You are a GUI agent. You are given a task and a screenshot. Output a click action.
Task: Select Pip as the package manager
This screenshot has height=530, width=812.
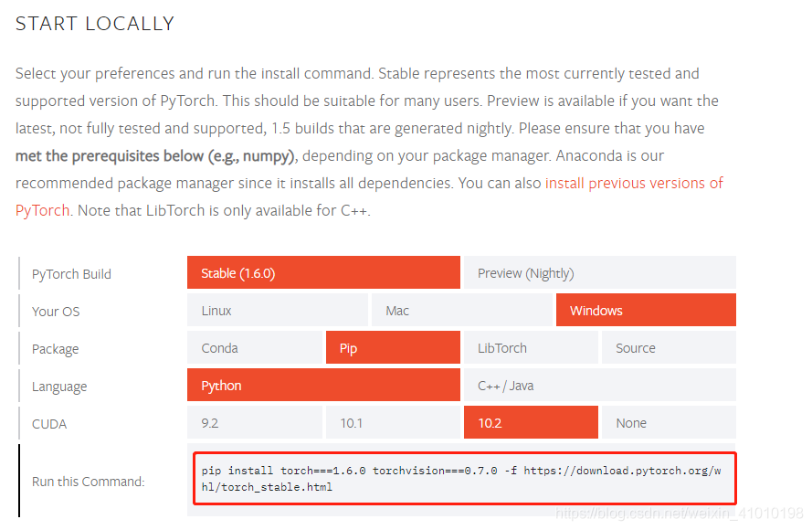[x=393, y=347]
